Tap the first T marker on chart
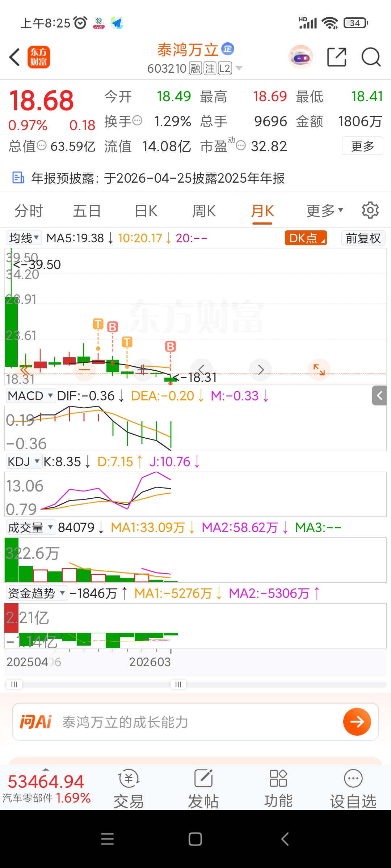 (x=98, y=324)
